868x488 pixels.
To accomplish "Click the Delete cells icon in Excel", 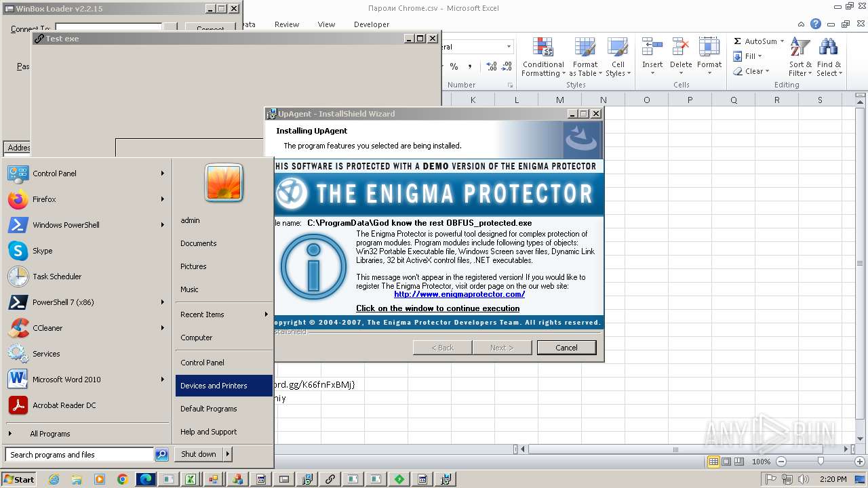I will point(681,47).
